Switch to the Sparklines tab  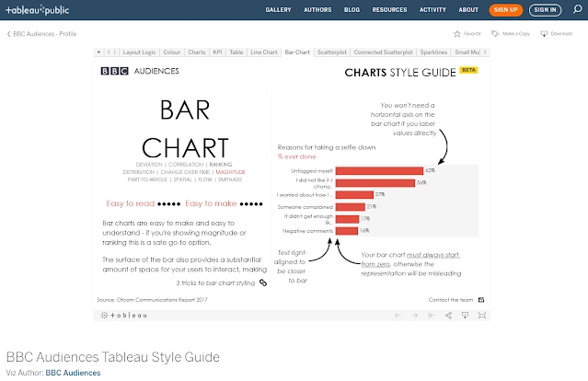433,52
